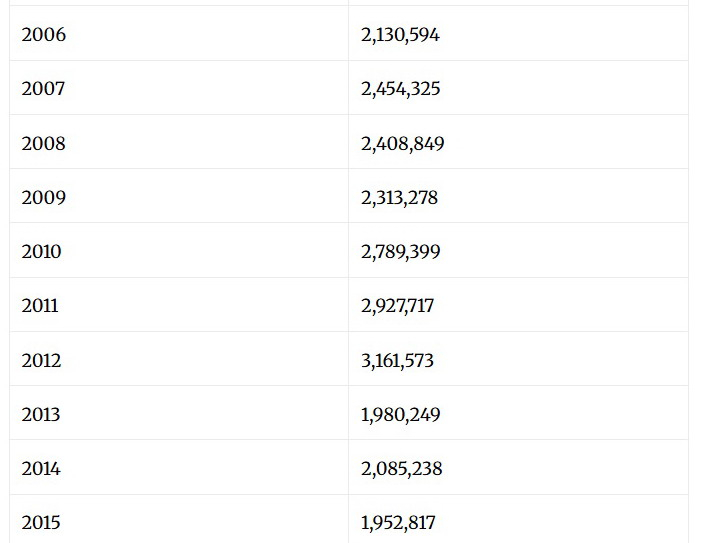Select the value 1,980,249

click(400, 415)
